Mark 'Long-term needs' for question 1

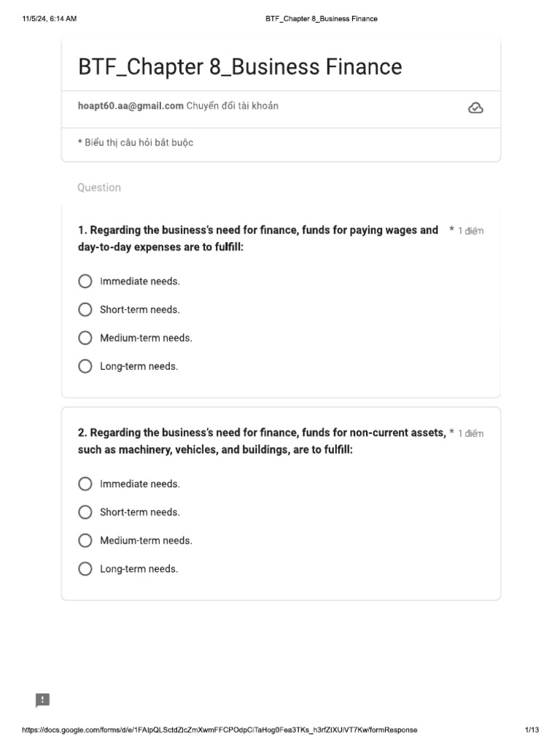coord(85,366)
